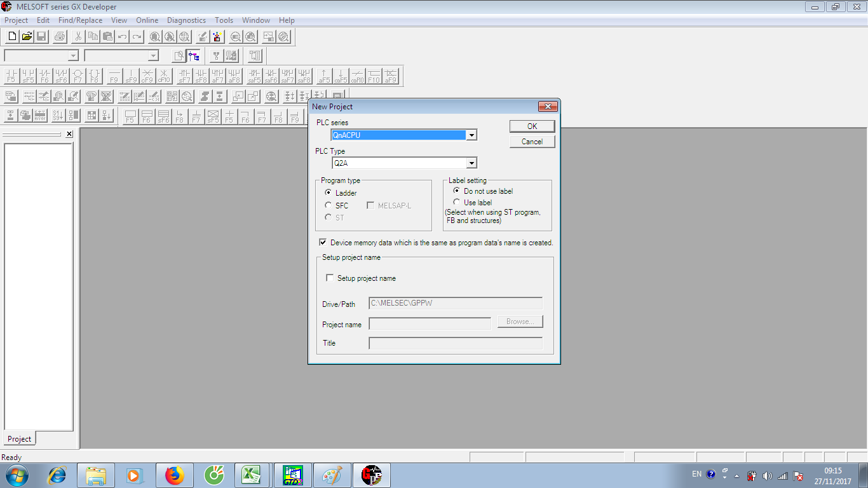This screenshot has width=868, height=488.
Task: Select the cF10 delete vertical line icon
Action: click(x=164, y=77)
